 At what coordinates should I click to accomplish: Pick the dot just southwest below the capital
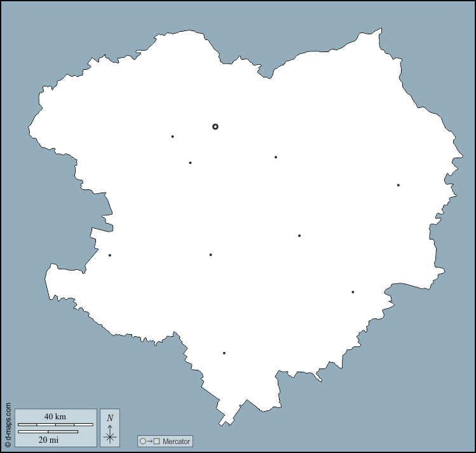coord(190,163)
